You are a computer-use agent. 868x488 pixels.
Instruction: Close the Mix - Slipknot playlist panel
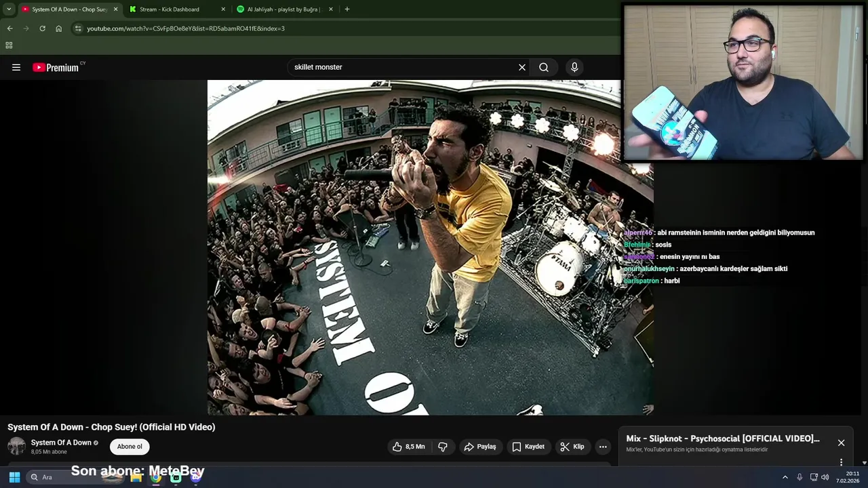[841, 443]
